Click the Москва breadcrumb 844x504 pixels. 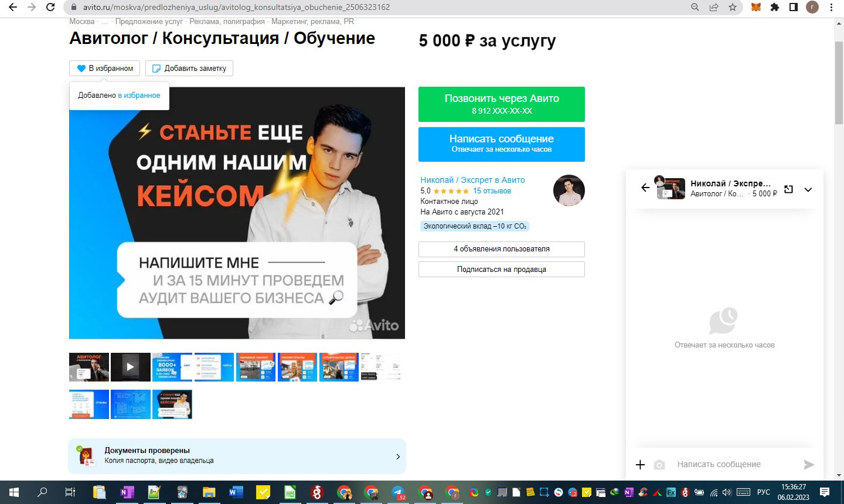(x=81, y=22)
